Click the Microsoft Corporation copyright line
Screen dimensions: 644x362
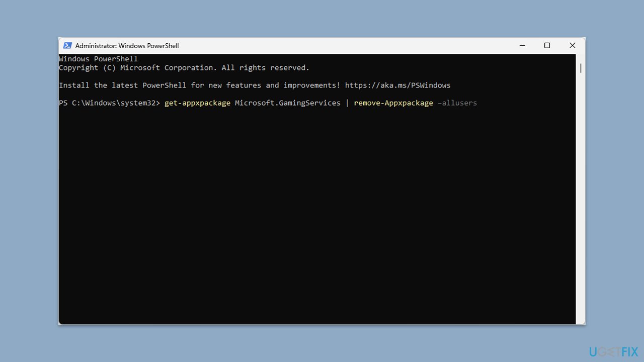point(184,68)
